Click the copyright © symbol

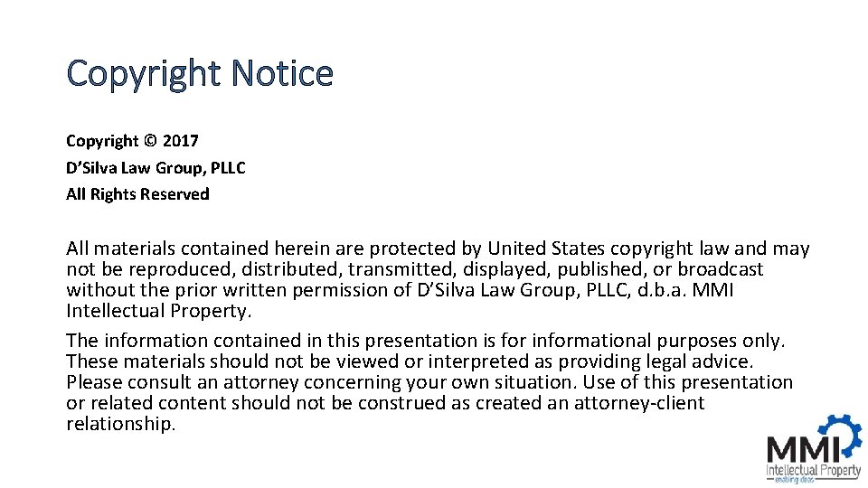tap(151, 141)
